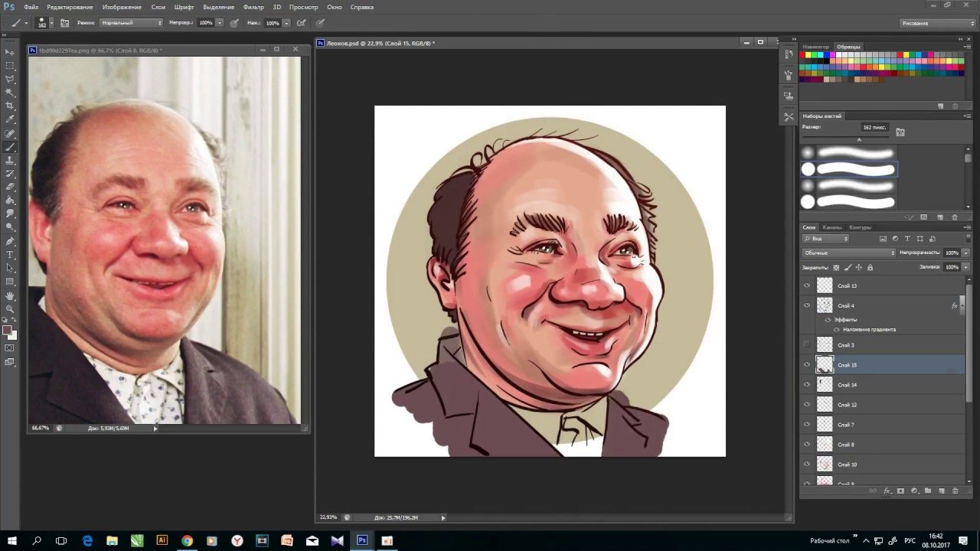Click the foreground color swatch
The image size is (980, 551).
[x=7, y=330]
